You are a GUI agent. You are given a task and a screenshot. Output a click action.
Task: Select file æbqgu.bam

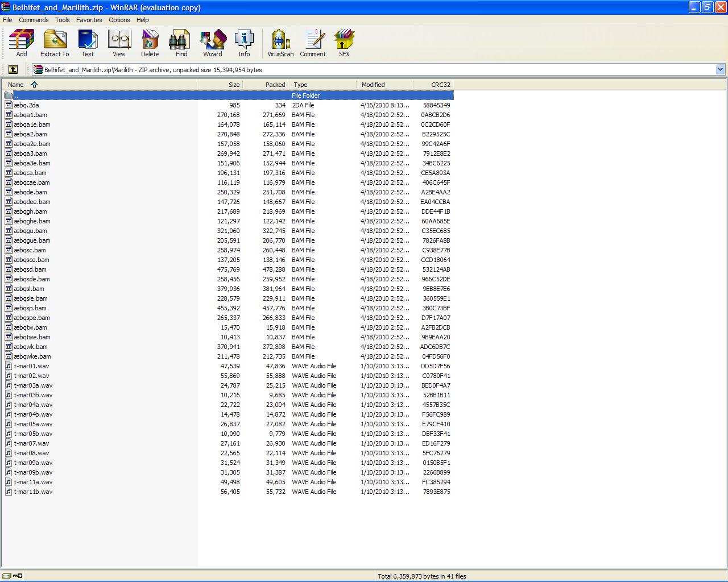pos(31,231)
